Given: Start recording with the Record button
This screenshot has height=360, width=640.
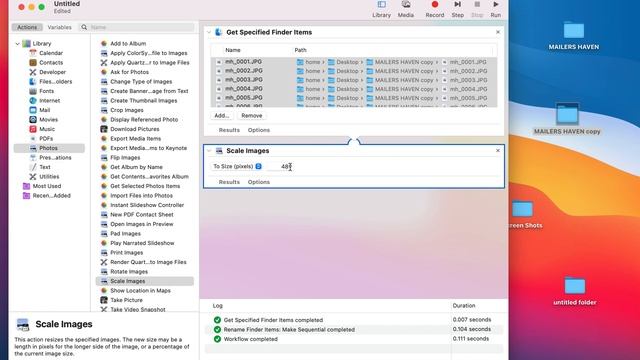Looking at the screenshot, I should (434, 9).
